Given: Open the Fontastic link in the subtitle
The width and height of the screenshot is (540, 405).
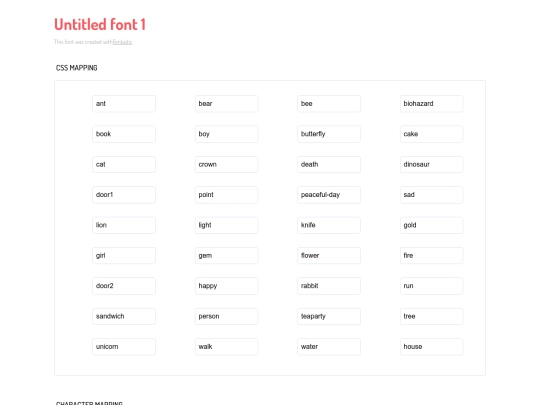Looking at the screenshot, I should [122, 42].
